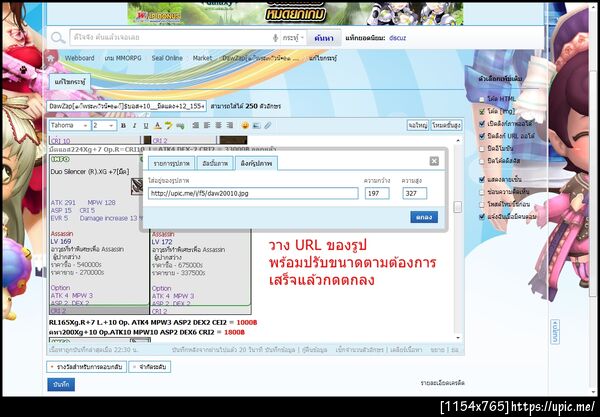Viewport: 600px width, 417px height.
Task: Click the insert link chain icon
Action: (x=180, y=125)
